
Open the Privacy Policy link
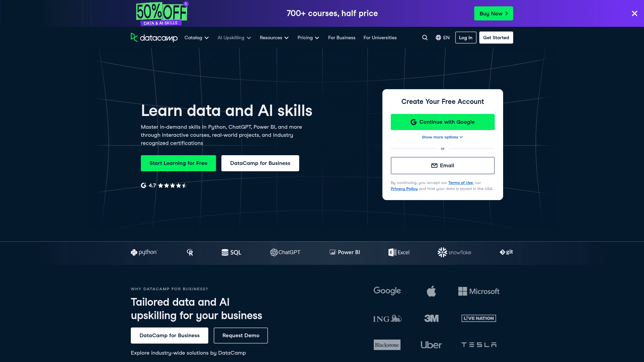point(404,189)
